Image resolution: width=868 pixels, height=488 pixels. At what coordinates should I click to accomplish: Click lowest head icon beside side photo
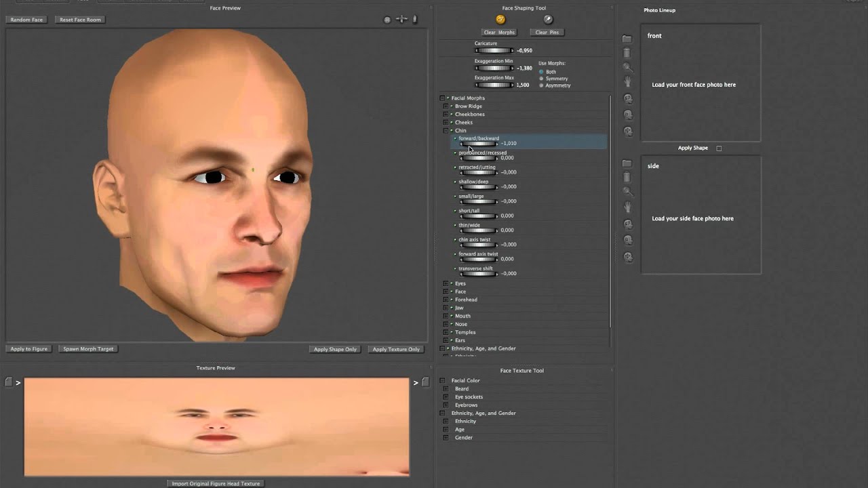coord(628,257)
